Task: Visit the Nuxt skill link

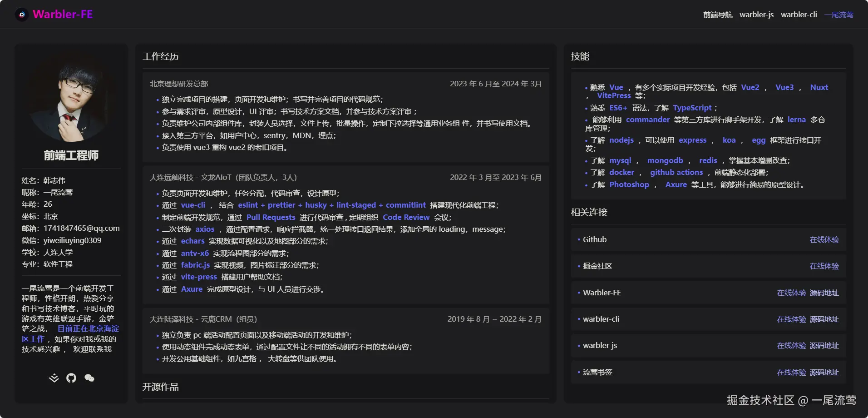Action: click(819, 87)
